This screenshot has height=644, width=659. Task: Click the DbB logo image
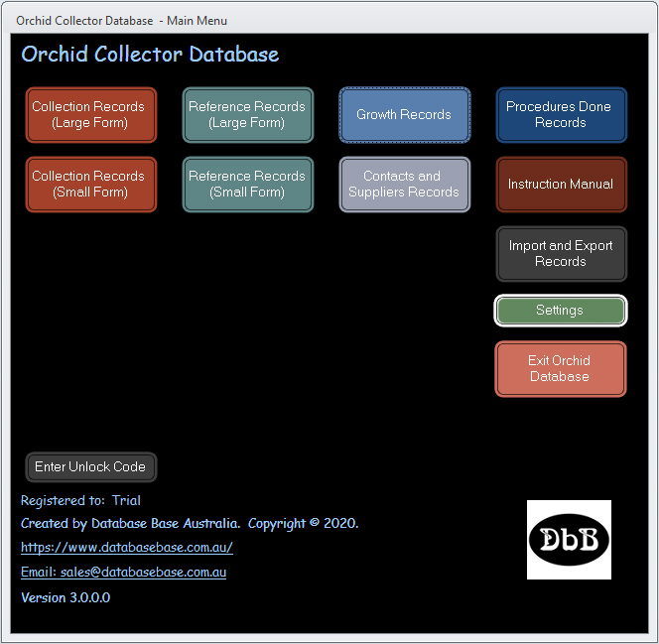coord(569,540)
